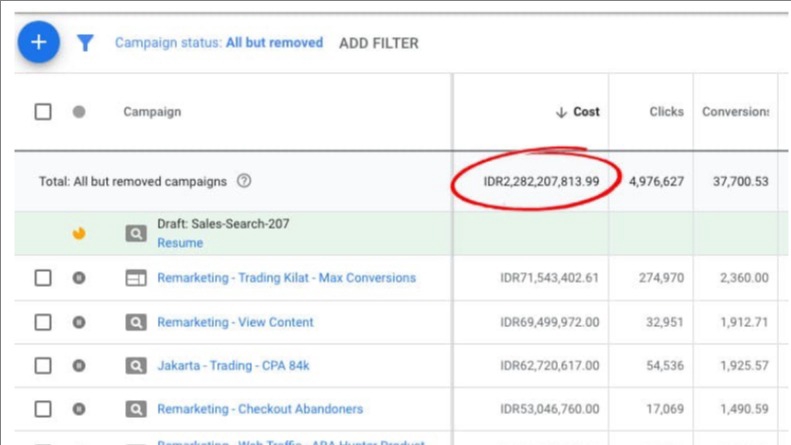Image resolution: width=791 pixels, height=445 pixels.
Task: Open Remarketing - View Content campaign
Action: pyautogui.click(x=235, y=322)
